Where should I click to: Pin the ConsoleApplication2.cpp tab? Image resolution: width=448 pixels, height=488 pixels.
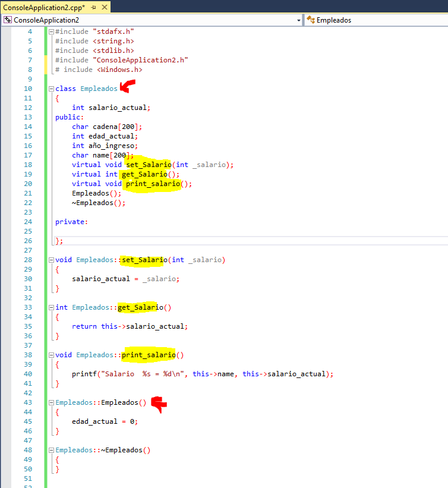pos(92,8)
